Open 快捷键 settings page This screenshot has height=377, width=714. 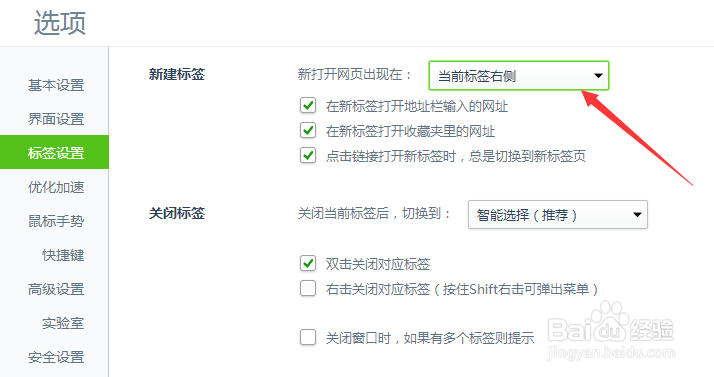coord(63,255)
